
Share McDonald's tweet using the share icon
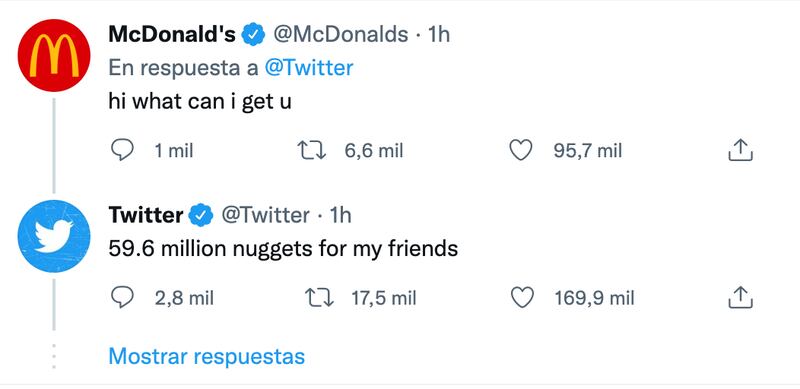(740, 150)
